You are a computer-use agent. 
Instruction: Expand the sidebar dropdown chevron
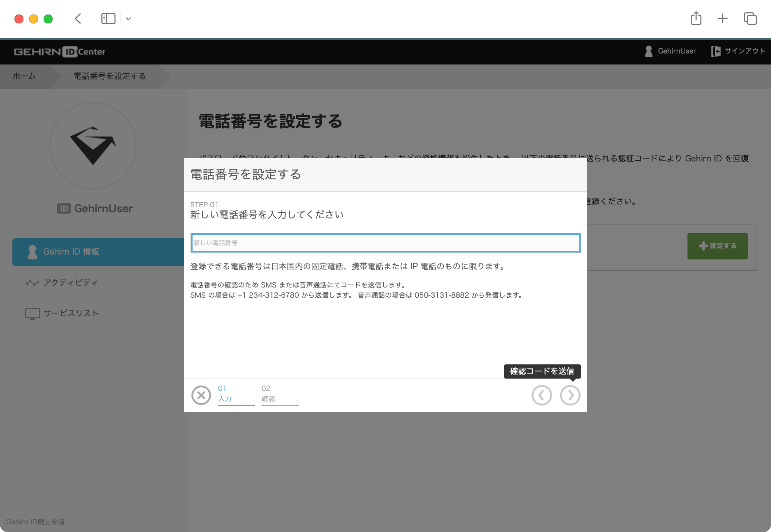128,19
